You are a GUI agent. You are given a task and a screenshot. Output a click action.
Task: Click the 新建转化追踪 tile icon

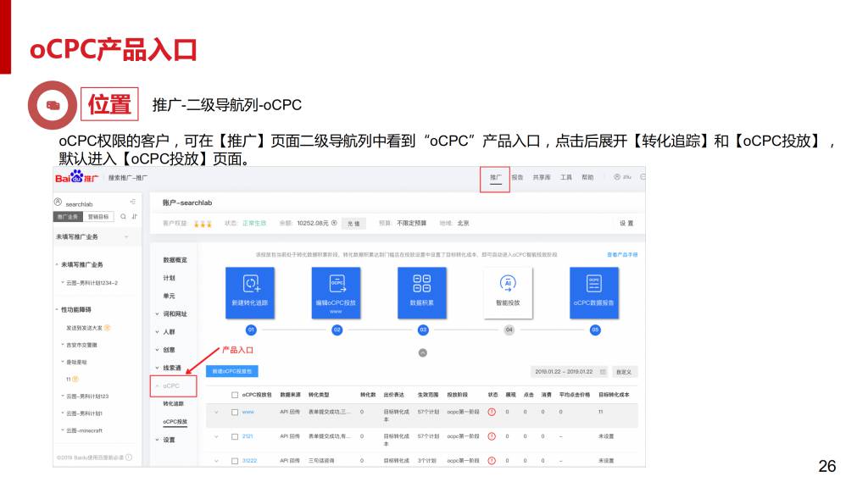pos(250,284)
